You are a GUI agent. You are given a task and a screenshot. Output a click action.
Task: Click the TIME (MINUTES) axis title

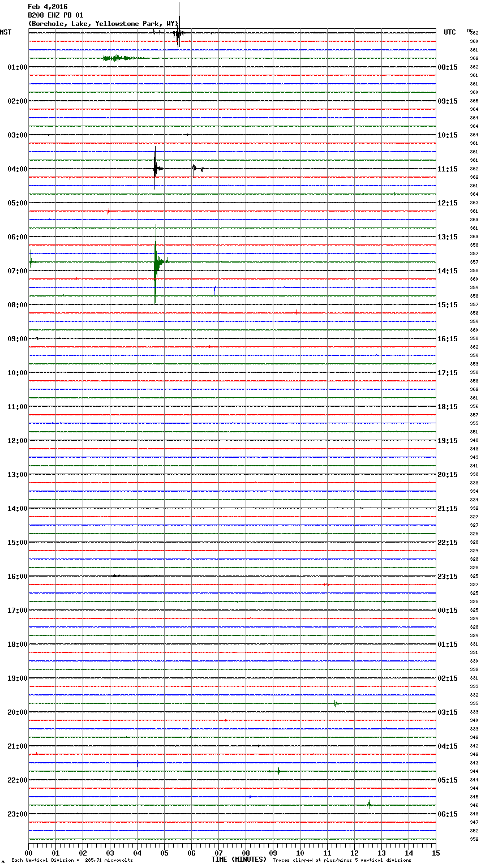[x=239, y=860]
